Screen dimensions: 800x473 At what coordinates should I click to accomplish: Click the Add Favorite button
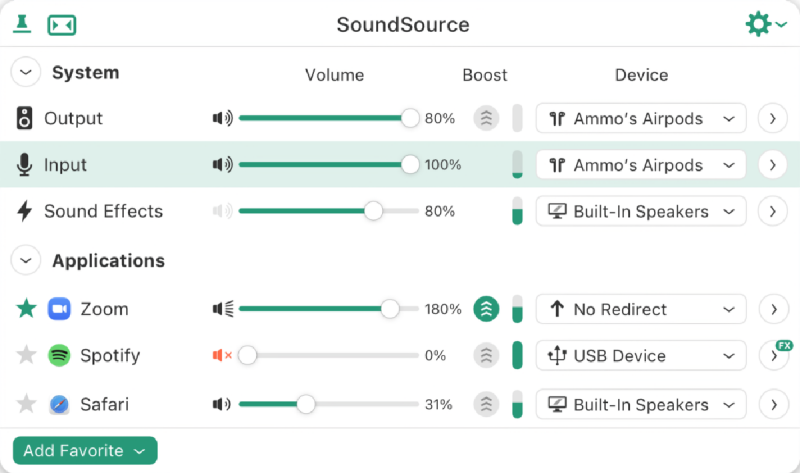point(85,451)
